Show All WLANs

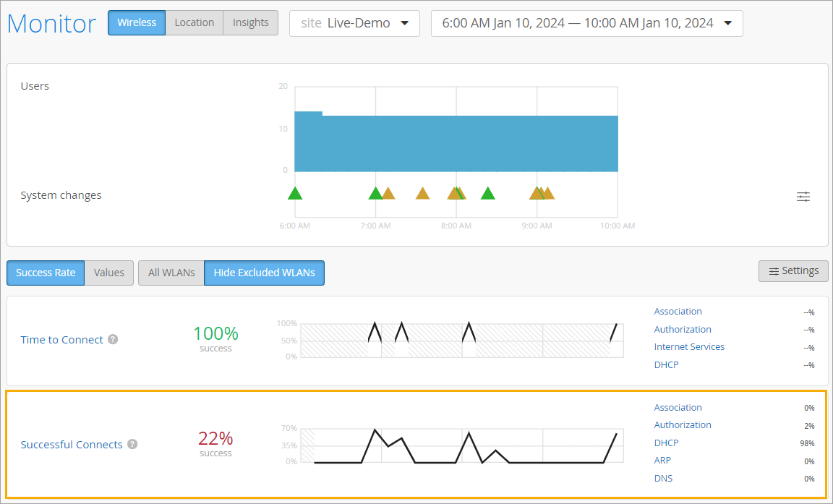pos(171,273)
